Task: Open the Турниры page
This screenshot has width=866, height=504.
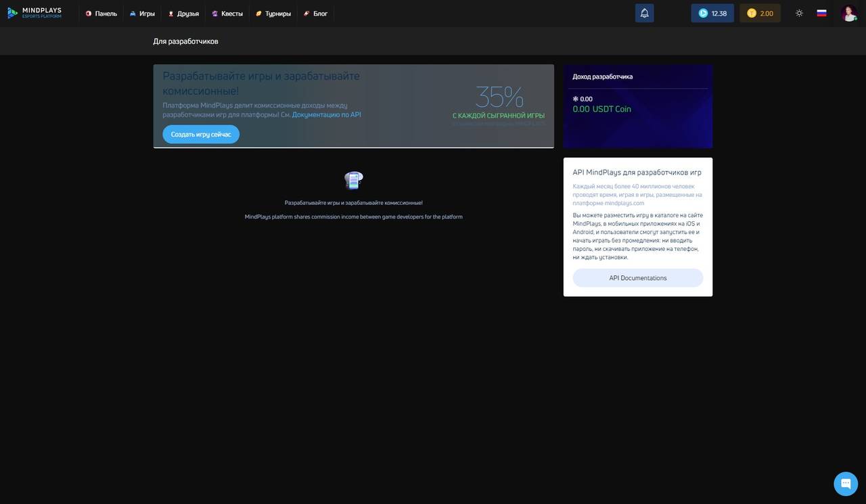Action: tap(273, 14)
